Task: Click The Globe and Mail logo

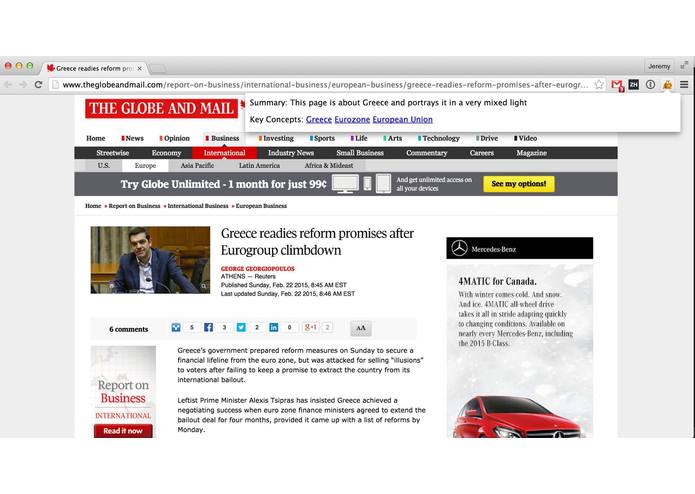Action: click(x=161, y=109)
